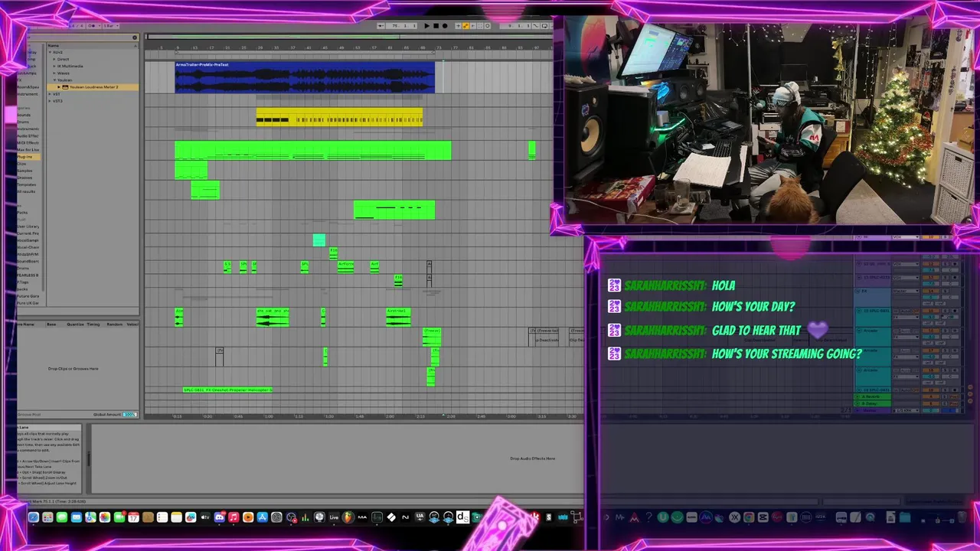This screenshot has height=551, width=980.
Task: Toggle the Follow playhead button
Action: tap(381, 26)
